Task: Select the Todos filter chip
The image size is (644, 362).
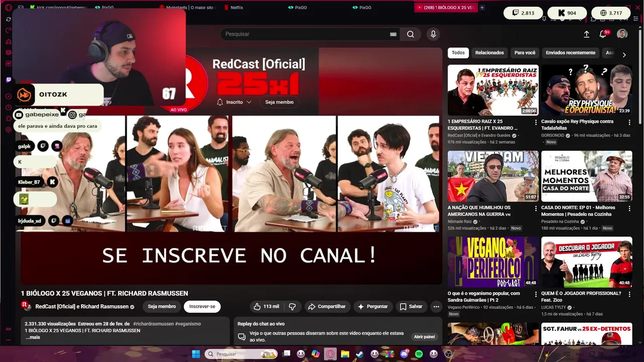Action: [x=458, y=53]
